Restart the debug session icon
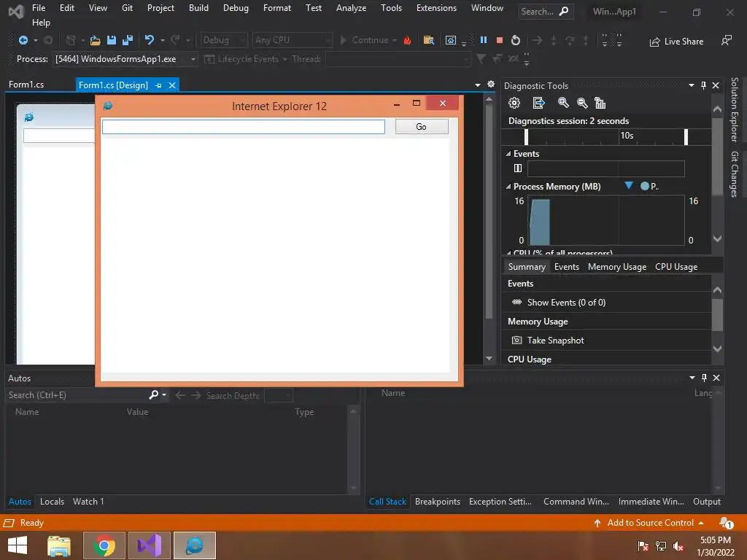Image resolution: width=747 pixels, height=560 pixels. point(516,41)
